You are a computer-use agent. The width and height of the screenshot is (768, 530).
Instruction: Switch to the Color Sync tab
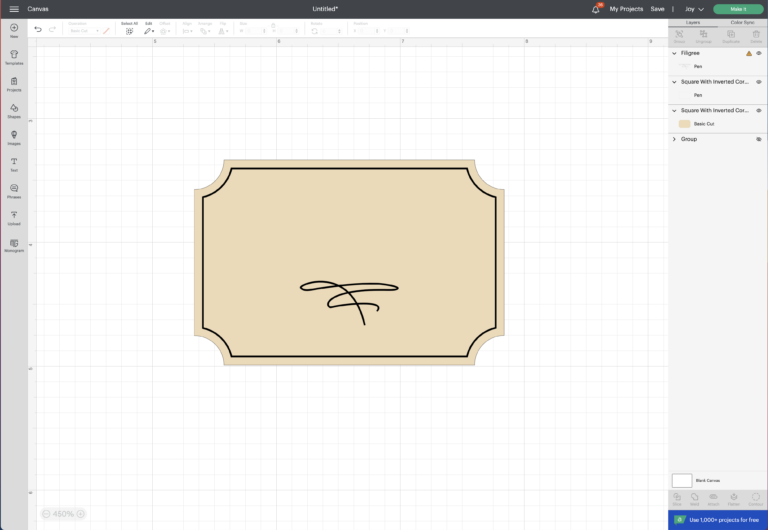click(x=742, y=21)
